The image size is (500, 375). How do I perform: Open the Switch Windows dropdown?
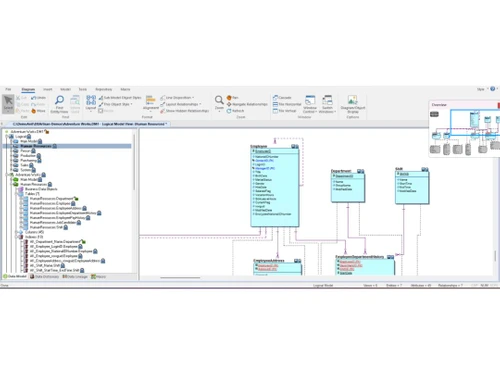click(327, 104)
